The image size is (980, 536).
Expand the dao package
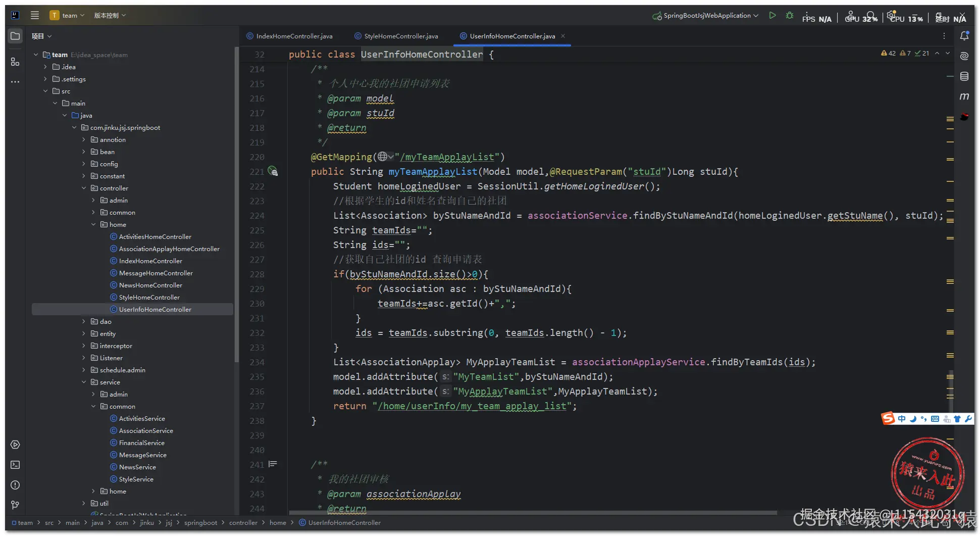coord(84,321)
